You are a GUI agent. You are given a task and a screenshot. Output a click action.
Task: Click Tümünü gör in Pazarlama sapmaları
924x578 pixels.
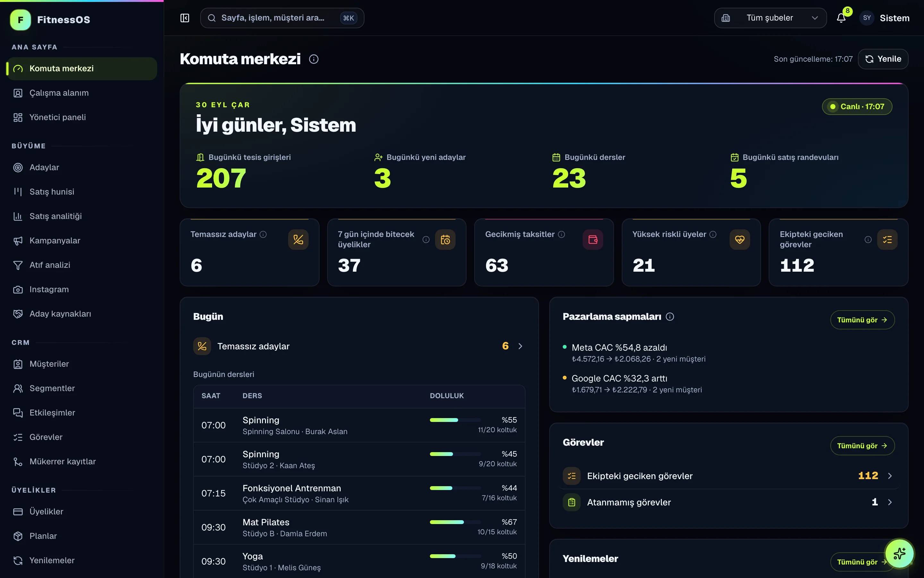coord(862,320)
